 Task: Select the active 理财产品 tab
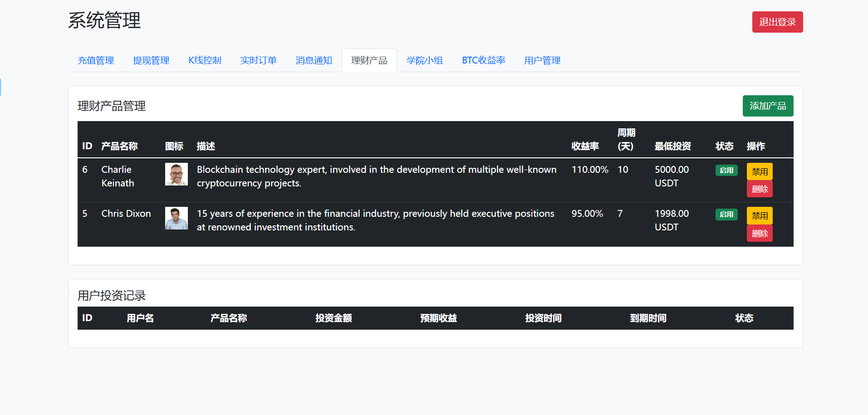pyautogui.click(x=369, y=60)
